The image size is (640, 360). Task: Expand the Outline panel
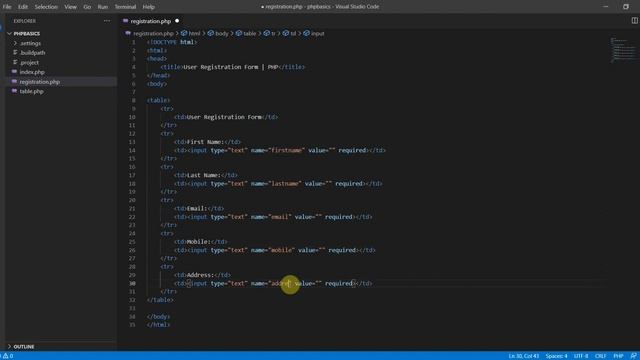61,347
